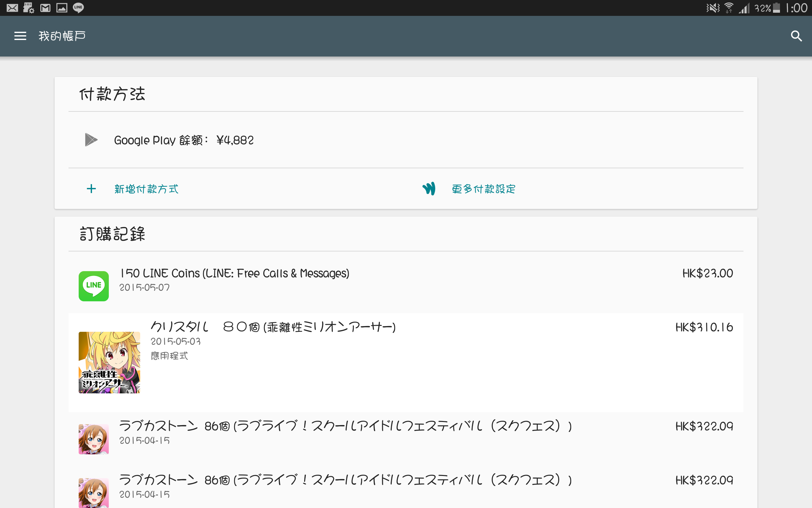This screenshot has width=812, height=508.
Task: Open the LINE app icon in purchase history
Action: [94, 286]
